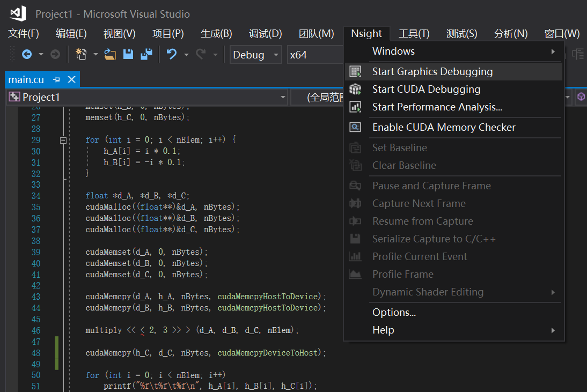Expand the Windows submenu
The width and height of the screenshot is (587, 392).
tap(553, 51)
